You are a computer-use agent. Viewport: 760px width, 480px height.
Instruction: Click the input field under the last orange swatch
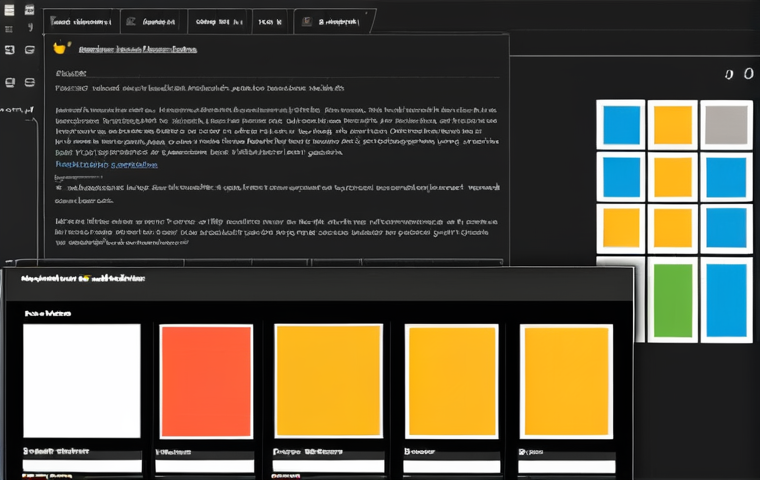pos(567,466)
